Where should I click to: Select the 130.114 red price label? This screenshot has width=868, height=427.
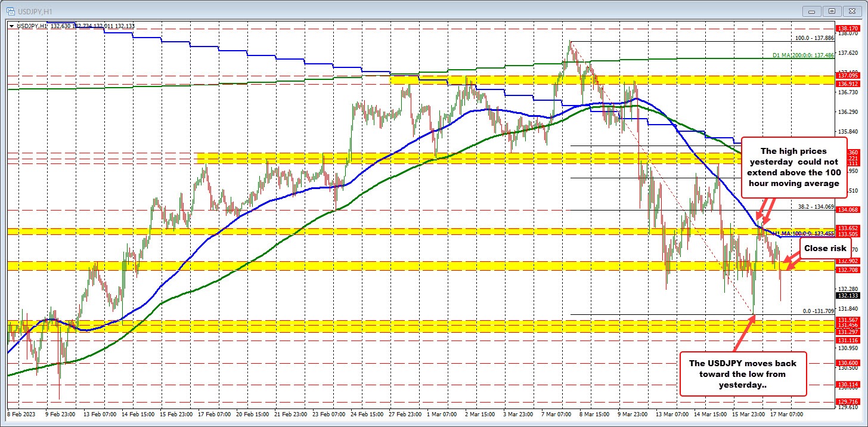847,384
